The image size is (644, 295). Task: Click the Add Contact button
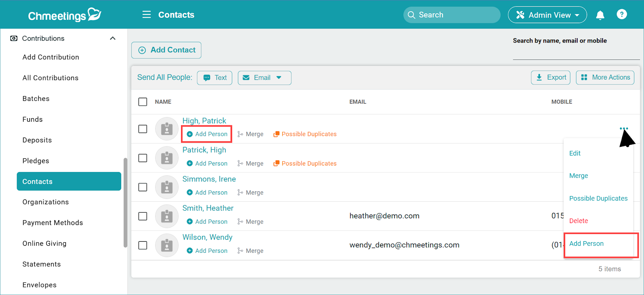pos(166,50)
